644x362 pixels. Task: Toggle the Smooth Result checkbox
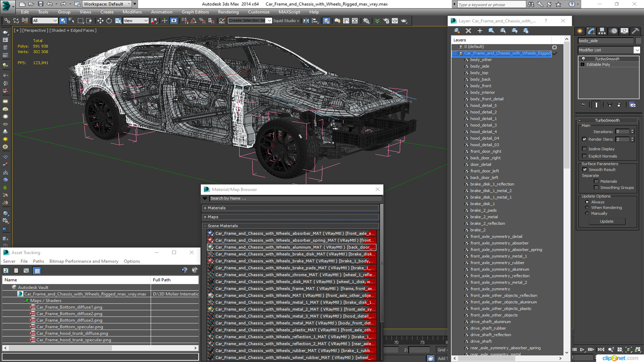(585, 170)
